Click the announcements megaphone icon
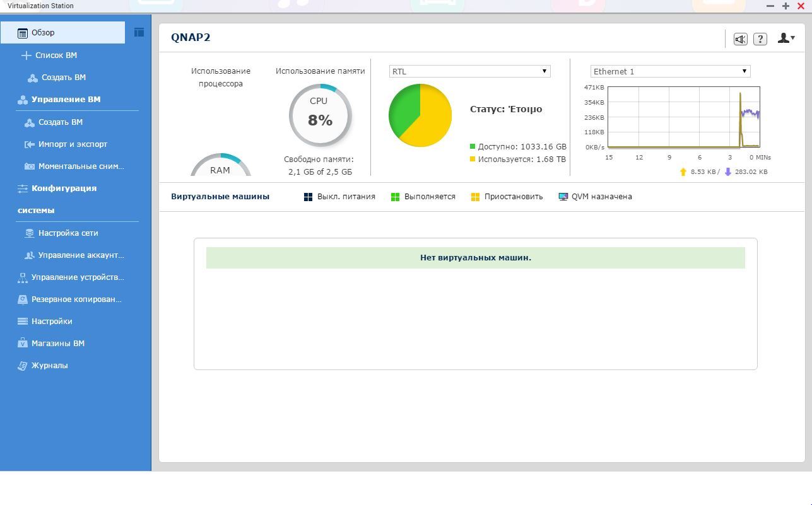Viewport: 812px width, 505px height. click(x=740, y=39)
